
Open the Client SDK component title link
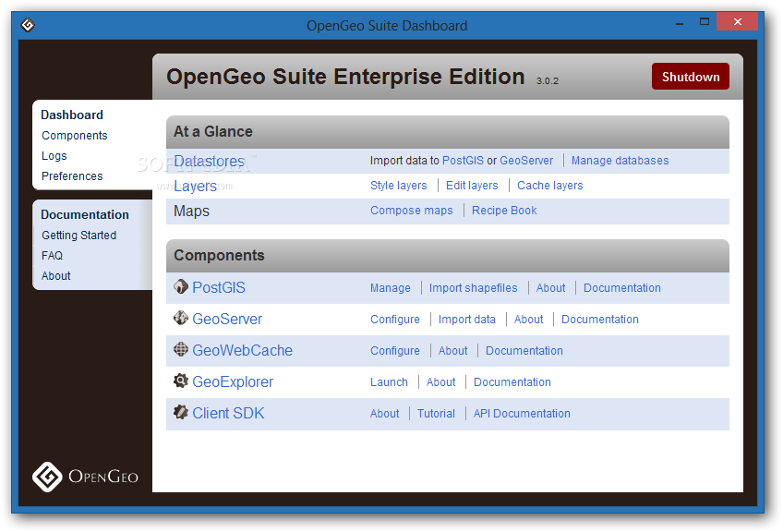(228, 413)
